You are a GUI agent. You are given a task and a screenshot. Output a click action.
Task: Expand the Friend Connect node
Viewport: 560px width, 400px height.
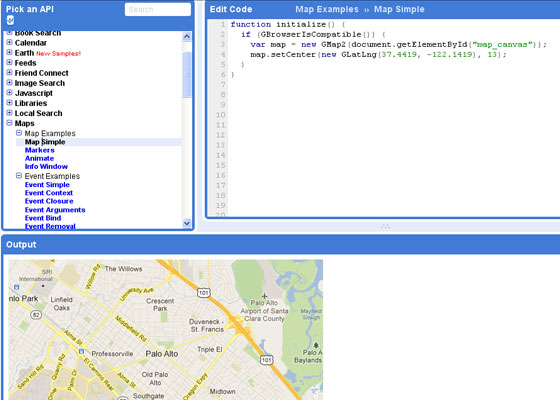click(x=10, y=72)
